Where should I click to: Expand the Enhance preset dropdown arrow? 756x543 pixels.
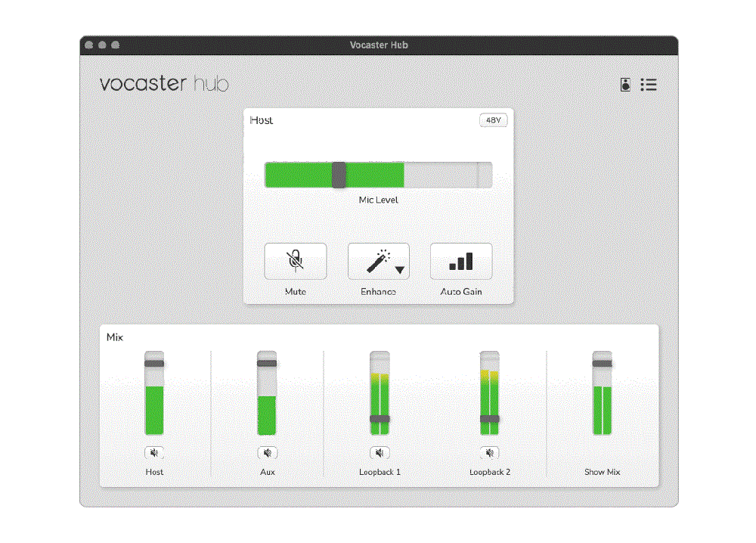(400, 270)
